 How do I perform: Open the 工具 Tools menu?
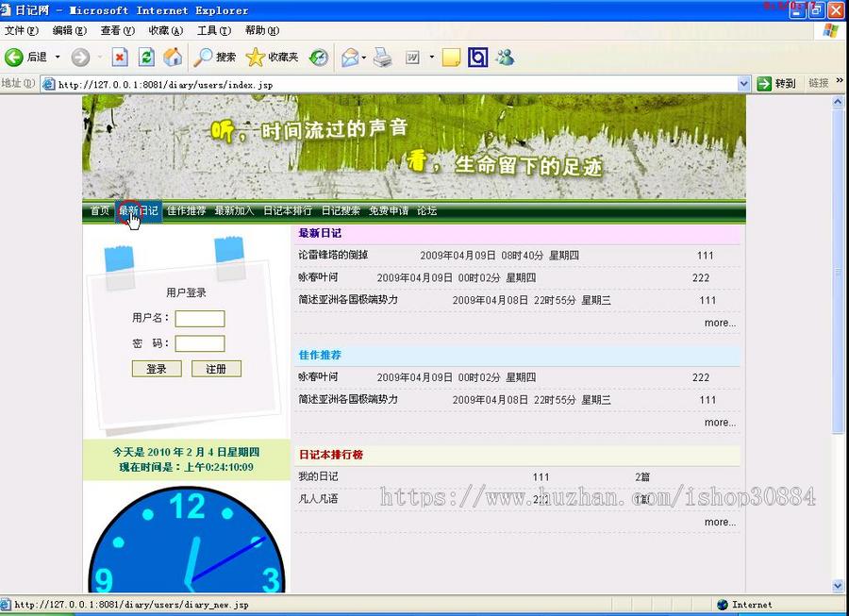tap(215, 29)
